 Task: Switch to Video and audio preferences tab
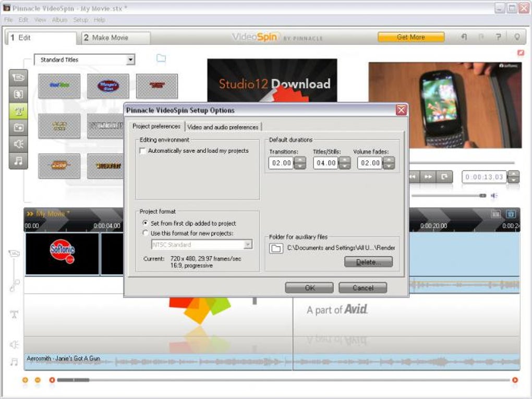223,127
